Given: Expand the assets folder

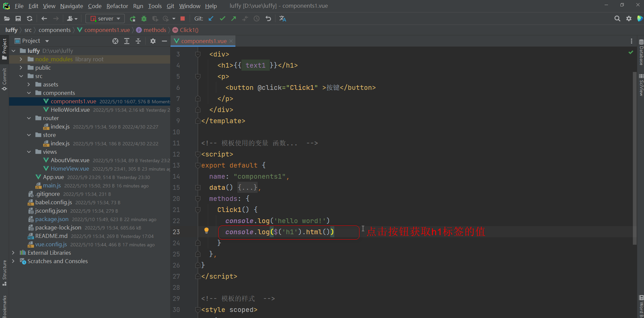Looking at the screenshot, I should click(29, 84).
